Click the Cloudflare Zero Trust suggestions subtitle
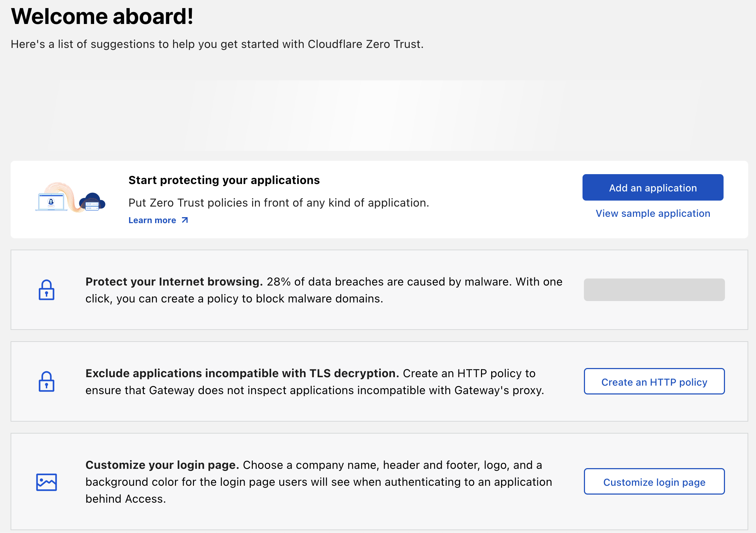The height and width of the screenshot is (533, 756). click(217, 44)
